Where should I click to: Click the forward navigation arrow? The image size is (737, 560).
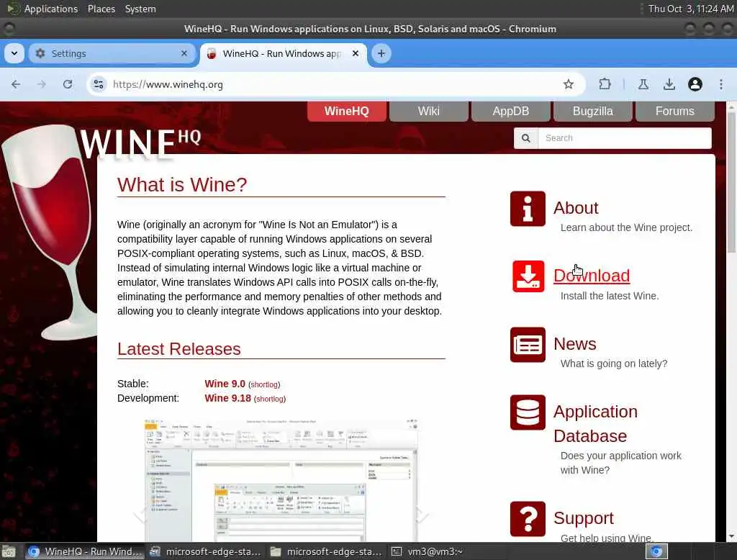[x=41, y=85]
